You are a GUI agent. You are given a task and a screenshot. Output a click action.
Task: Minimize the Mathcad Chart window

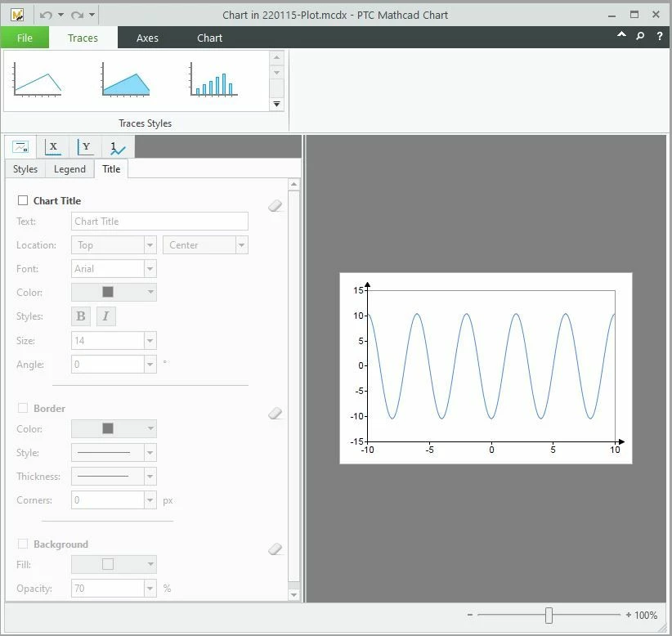(x=612, y=16)
